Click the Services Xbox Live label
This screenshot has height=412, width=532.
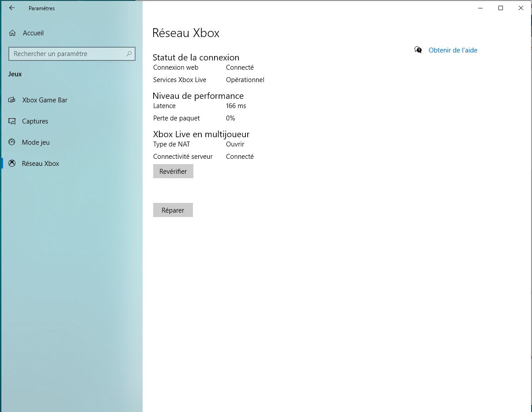tap(180, 80)
